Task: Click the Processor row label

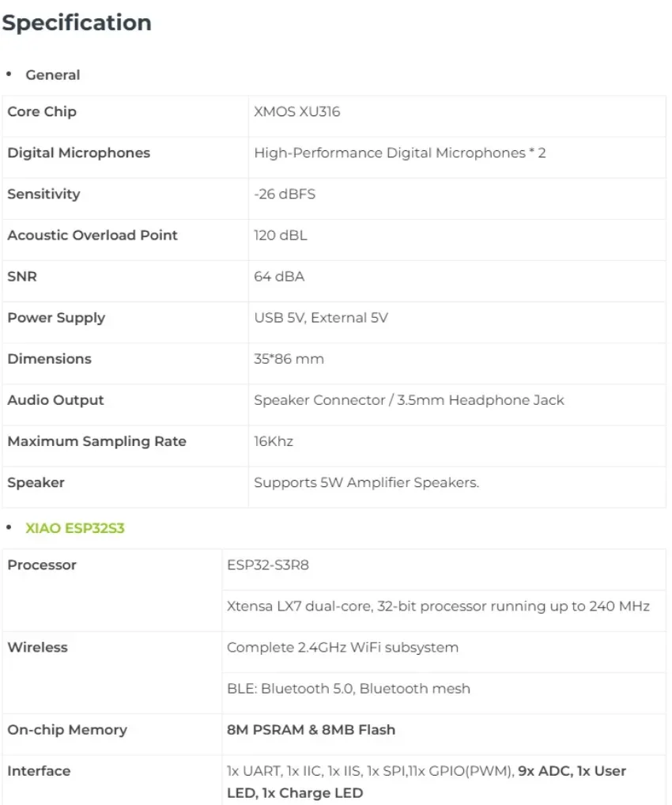Action: (x=42, y=565)
